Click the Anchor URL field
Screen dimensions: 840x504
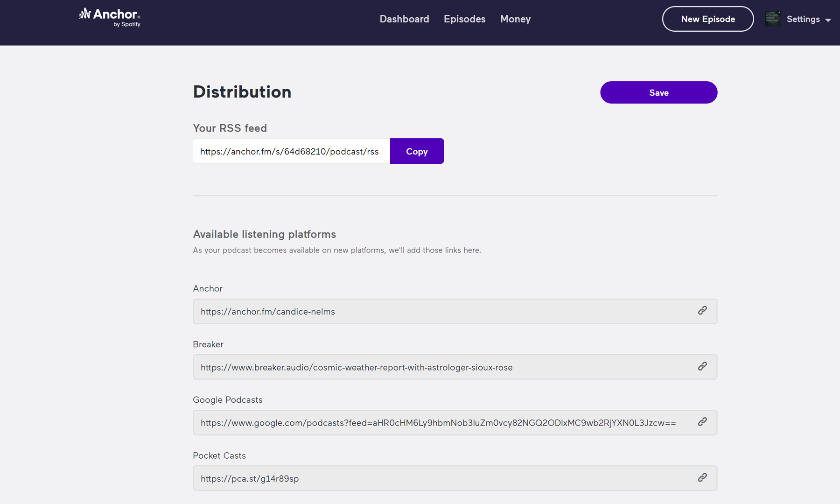click(x=455, y=311)
